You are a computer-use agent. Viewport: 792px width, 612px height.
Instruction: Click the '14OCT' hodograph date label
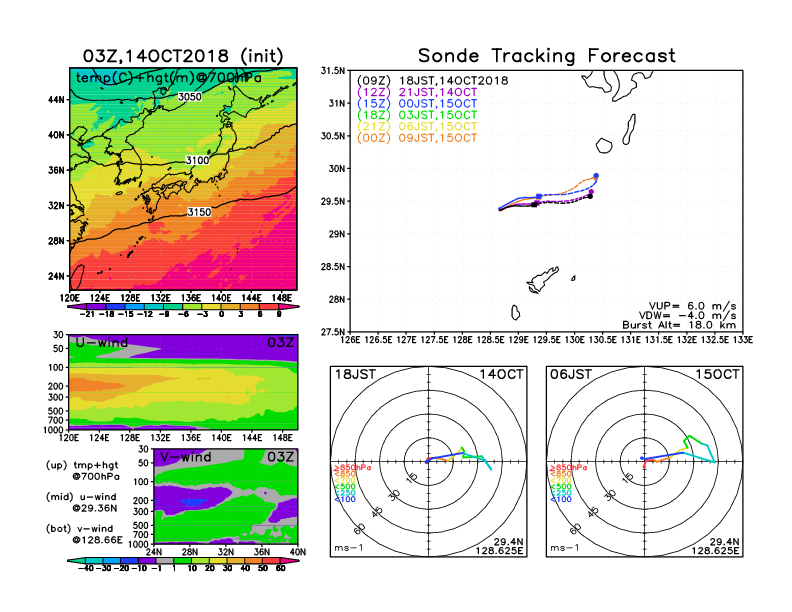click(501, 375)
